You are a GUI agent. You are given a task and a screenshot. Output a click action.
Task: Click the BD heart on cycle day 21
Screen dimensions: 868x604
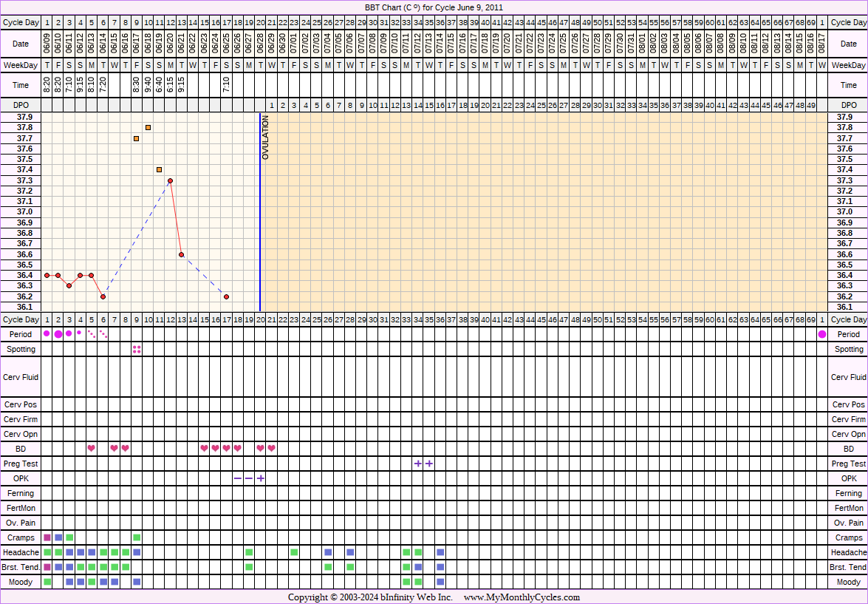(x=271, y=448)
